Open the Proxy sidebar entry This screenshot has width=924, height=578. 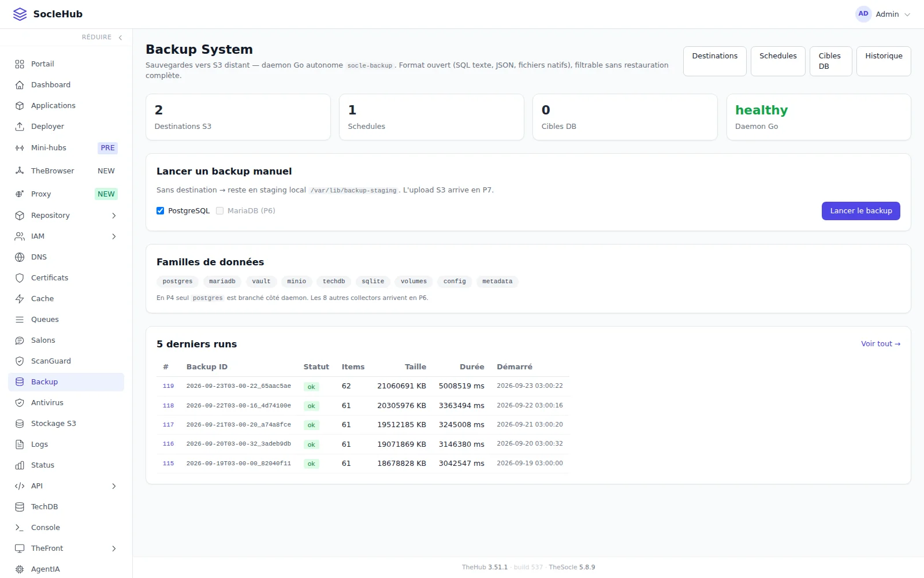tap(66, 194)
